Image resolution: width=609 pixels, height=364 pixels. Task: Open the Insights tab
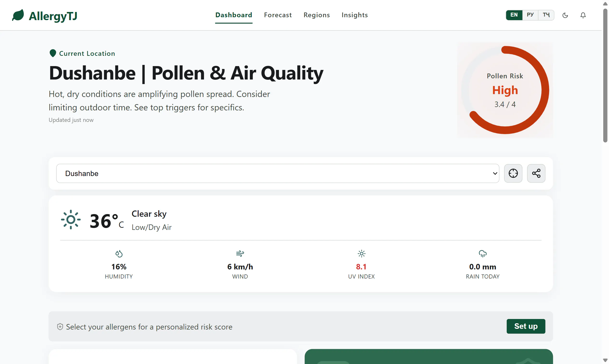click(x=355, y=15)
